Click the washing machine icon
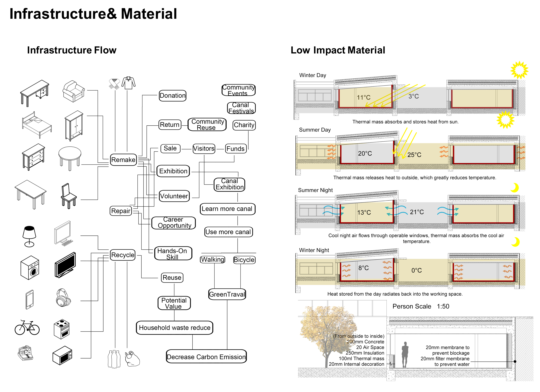540x392 pixels. click(x=30, y=267)
